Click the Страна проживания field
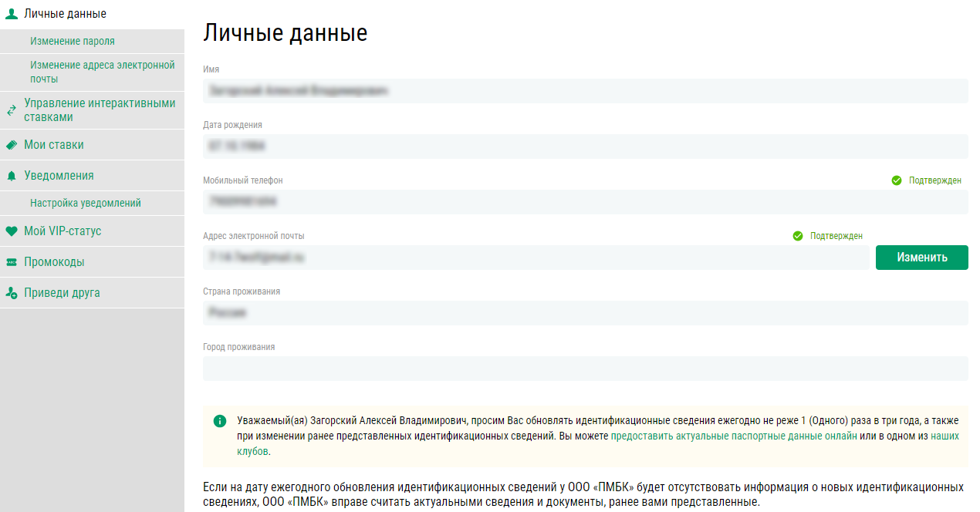This screenshot has width=980, height=512. 585,313
